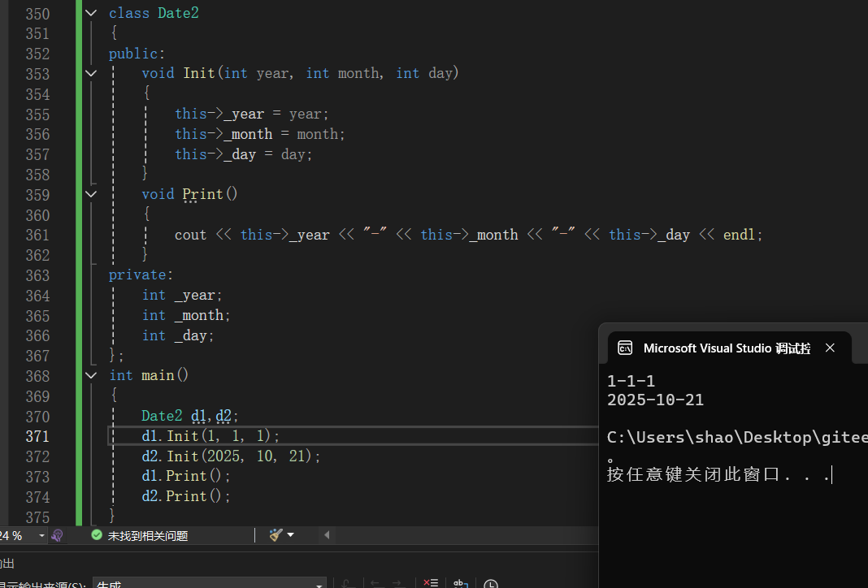Click the 'public:' access specifier
Image resolution: width=868 pixels, height=588 pixels.
tap(137, 54)
